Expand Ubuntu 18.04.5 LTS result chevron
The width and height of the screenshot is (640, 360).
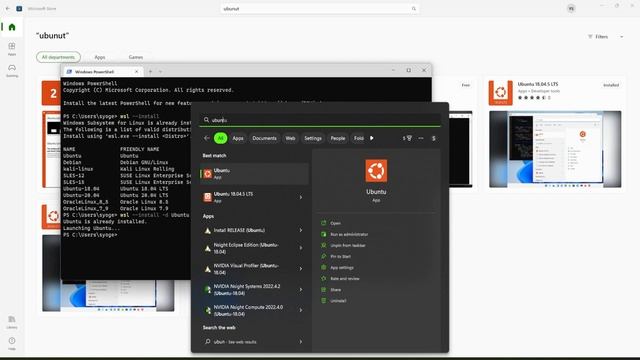[301, 198]
